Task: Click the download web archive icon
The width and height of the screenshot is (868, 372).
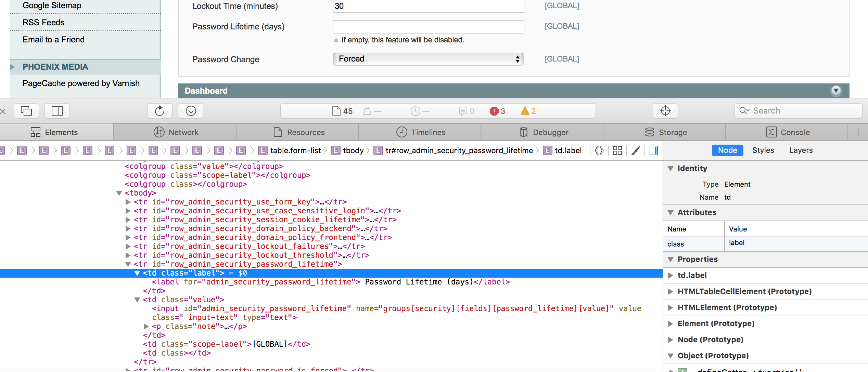Action: (x=191, y=111)
